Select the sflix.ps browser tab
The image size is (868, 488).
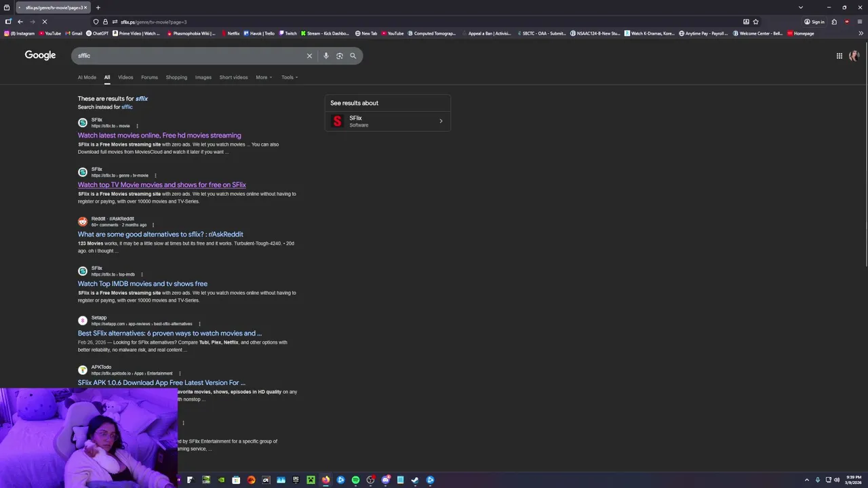53,7
